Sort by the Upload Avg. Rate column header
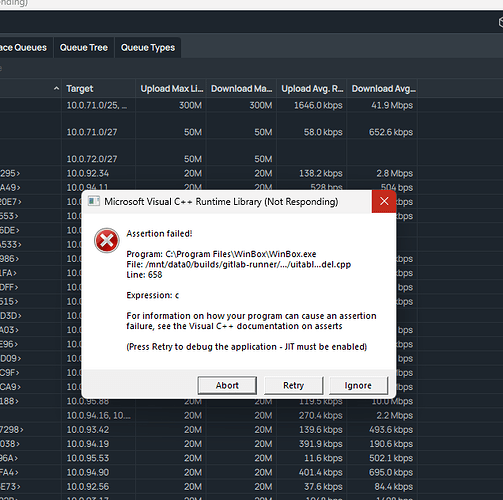This screenshot has width=503, height=500. coord(312,89)
